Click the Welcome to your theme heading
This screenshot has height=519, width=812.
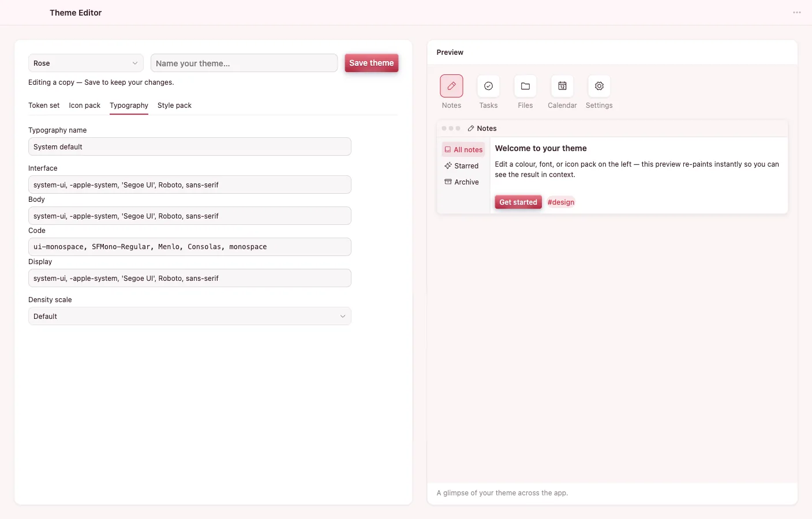(x=541, y=148)
